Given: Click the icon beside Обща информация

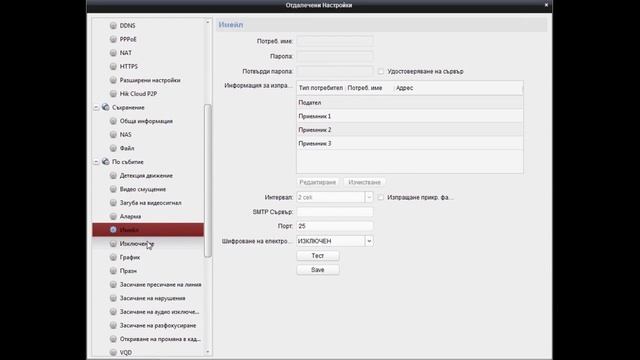Looking at the screenshot, I should [x=113, y=121].
